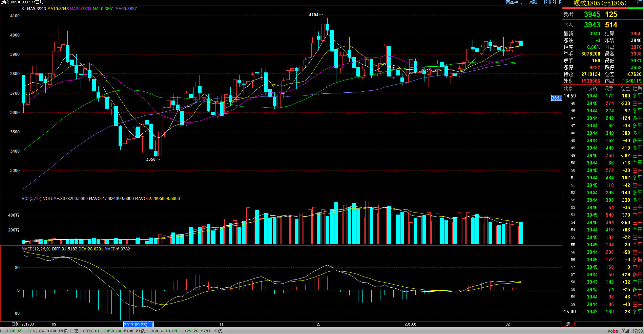
Task: Select the 笔 tab under tick list
Action: pyautogui.click(x=568, y=324)
